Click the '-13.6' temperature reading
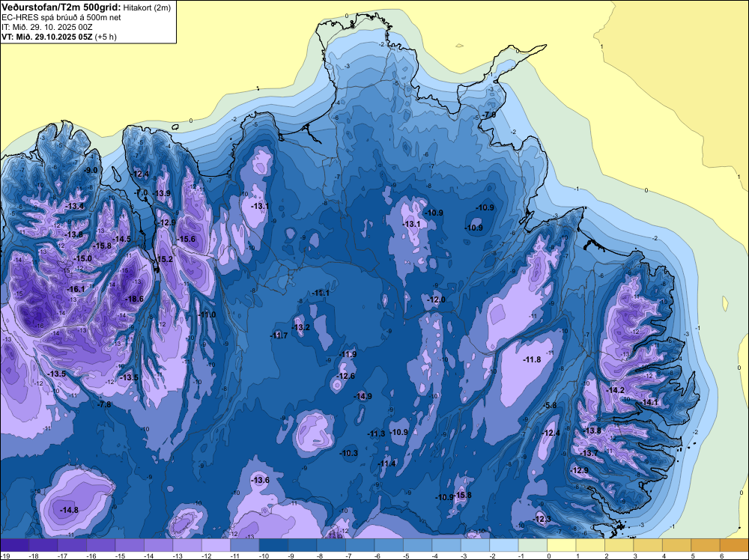The image size is (749, 560). (x=260, y=481)
